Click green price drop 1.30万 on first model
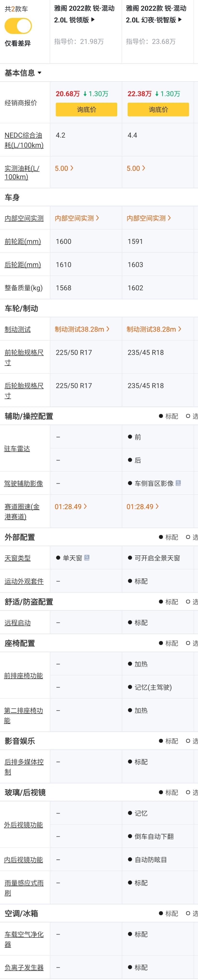The width and height of the screenshot is (198, 980). tap(96, 93)
